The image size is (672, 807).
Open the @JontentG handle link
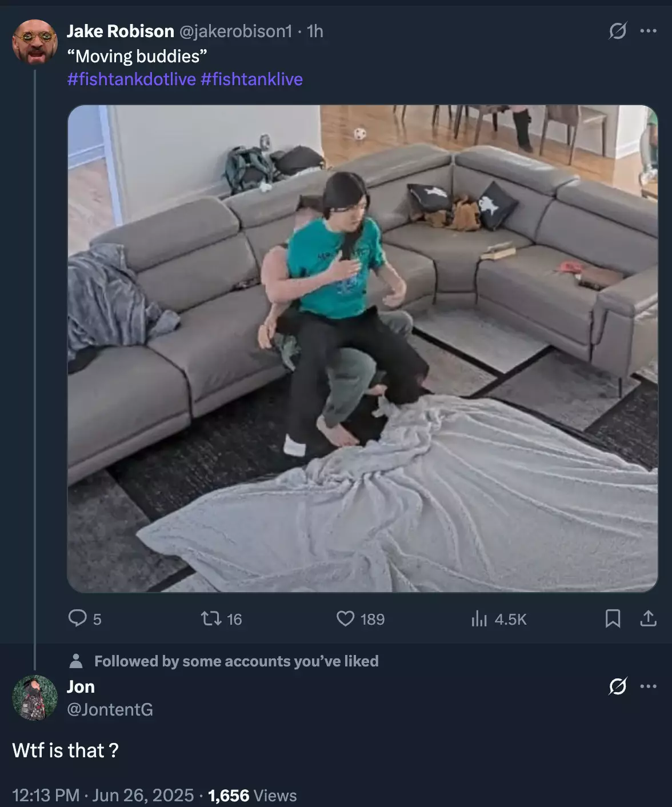click(110, 709)
